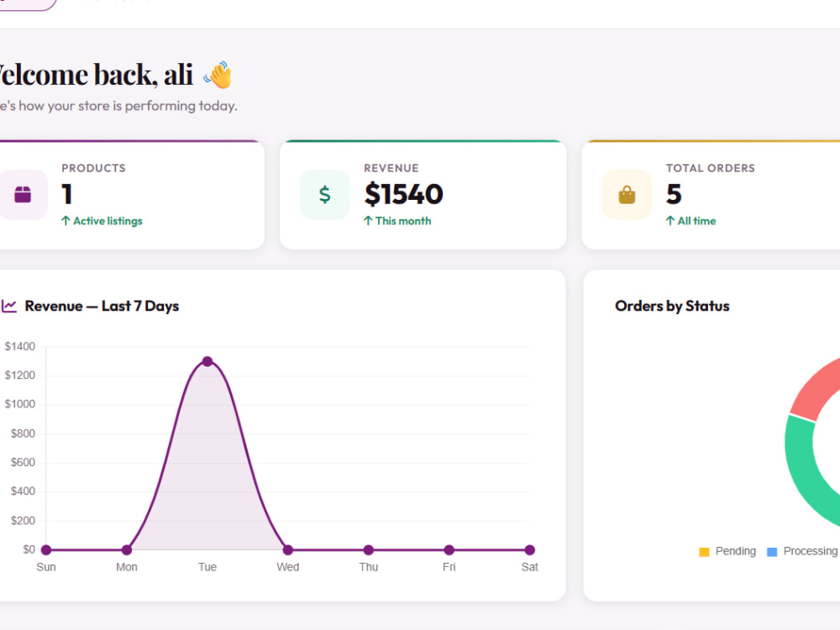The image size is (840, 630).
Task: Click the PRODUCTS card title
Action: click(94, 168)
